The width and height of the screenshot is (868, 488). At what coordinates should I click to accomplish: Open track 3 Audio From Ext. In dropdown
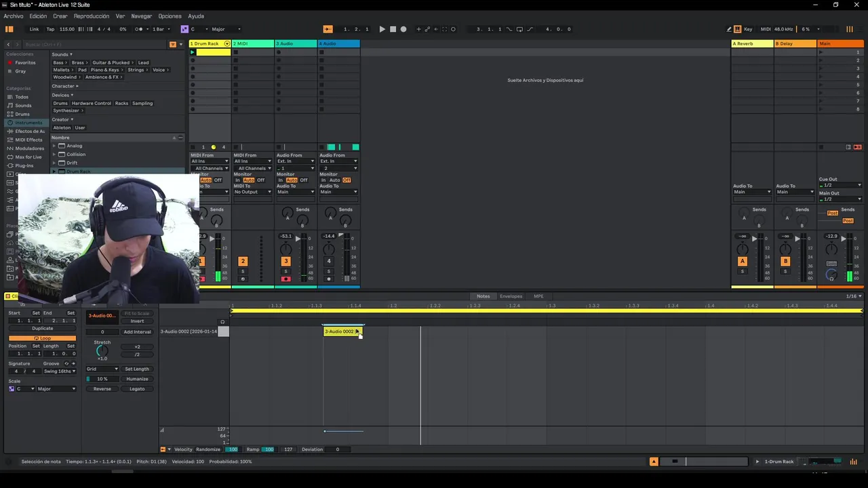(x=296, y=161)
